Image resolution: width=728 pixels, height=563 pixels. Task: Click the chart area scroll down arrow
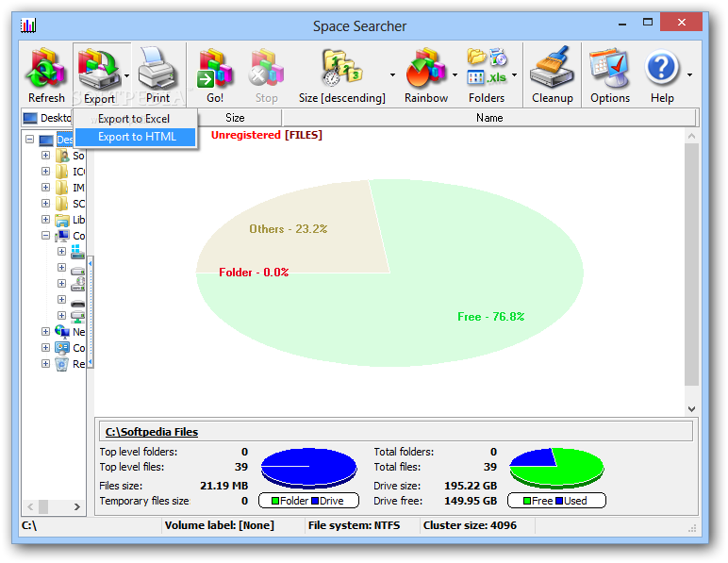pyautogui.click(x=691, y=409)
